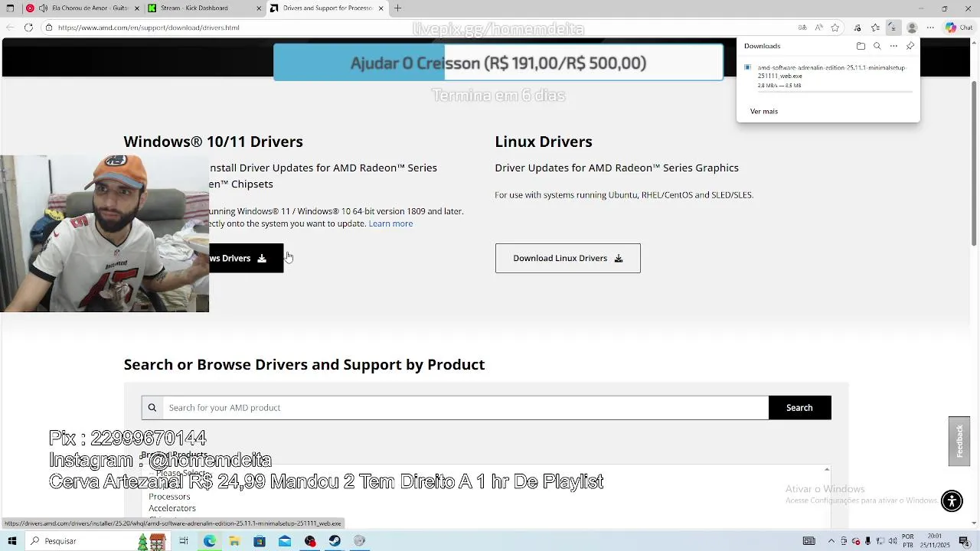This screenshot has height=551, width=980.
Task: Select the 'Drivers and Support' AMD tab
Action: [327, 8]
